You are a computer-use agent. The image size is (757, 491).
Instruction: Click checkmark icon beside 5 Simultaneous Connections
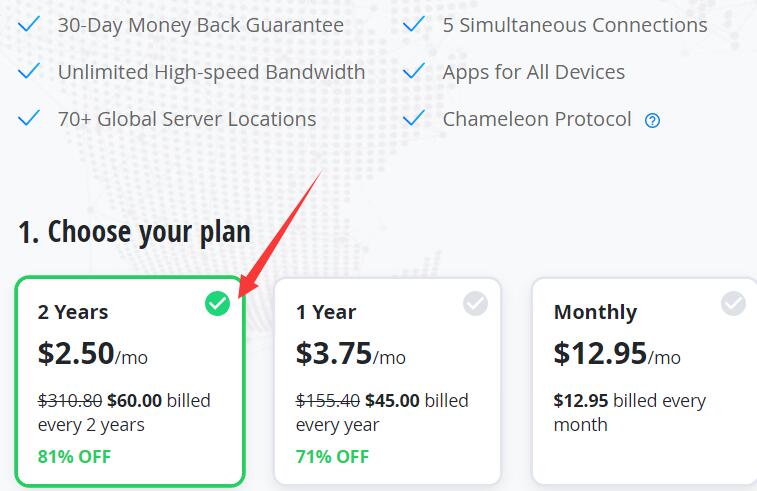point(414,24)
